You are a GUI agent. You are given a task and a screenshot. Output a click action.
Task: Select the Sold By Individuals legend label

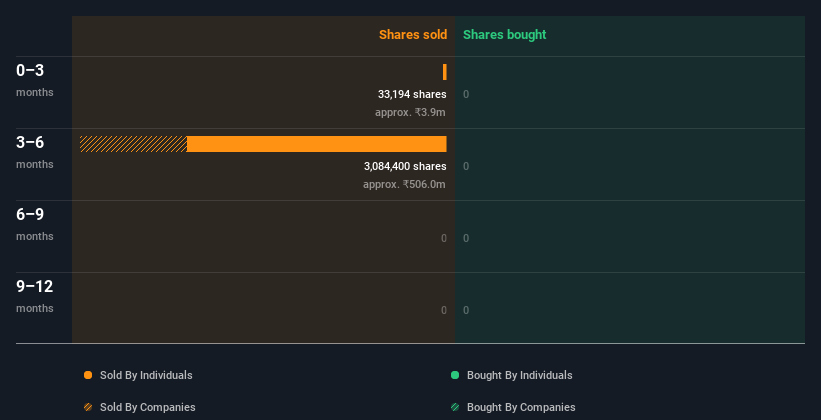[146, 375]
